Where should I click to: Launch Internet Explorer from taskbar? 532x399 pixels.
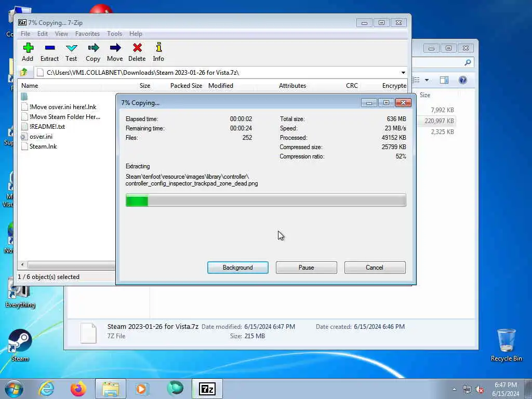point(46,389)
